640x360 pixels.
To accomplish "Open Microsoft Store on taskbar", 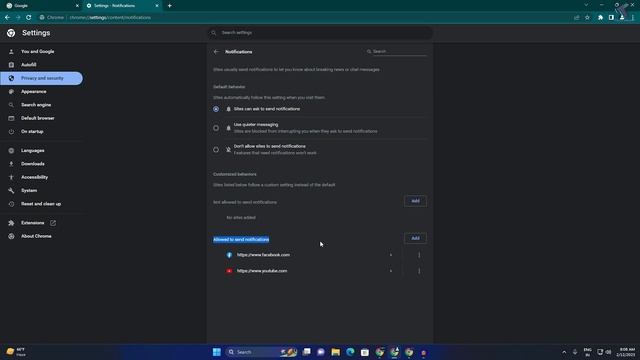I will [x=365, y=352].
